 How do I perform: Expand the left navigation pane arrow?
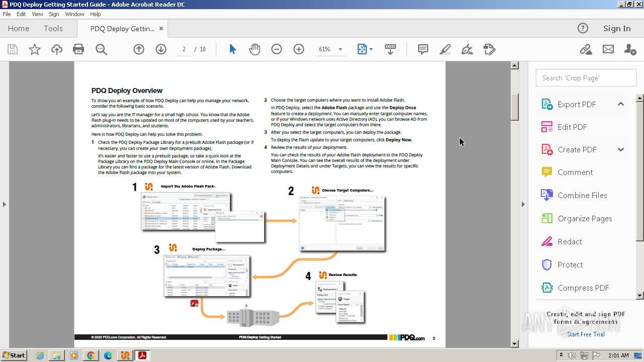pos(4,204)
